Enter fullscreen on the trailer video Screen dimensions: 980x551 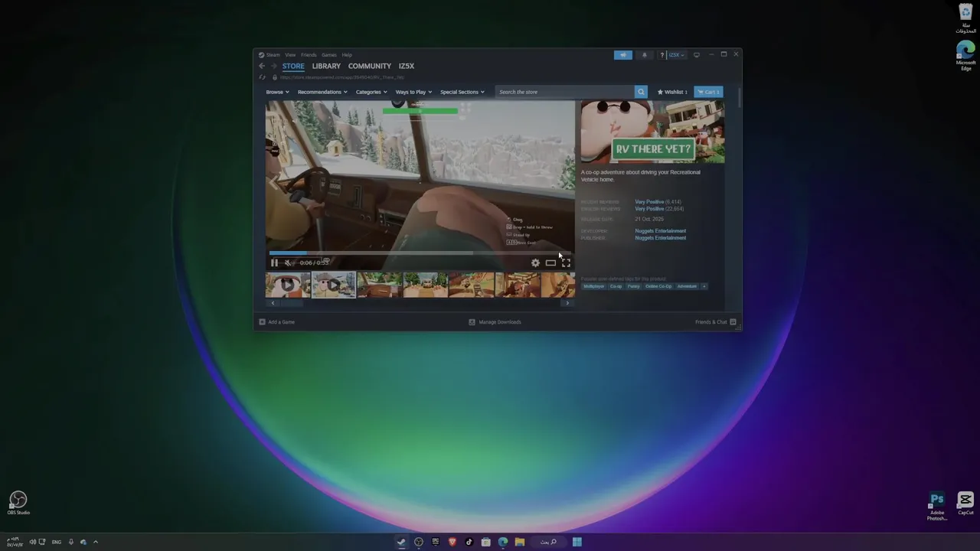tap(566, 262)
